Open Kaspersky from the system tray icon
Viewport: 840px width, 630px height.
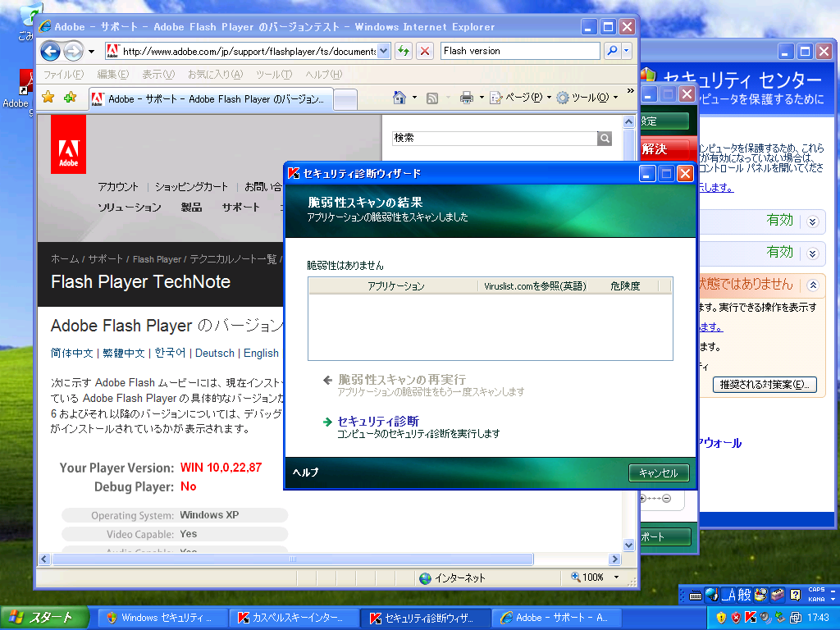coord(751,618)
